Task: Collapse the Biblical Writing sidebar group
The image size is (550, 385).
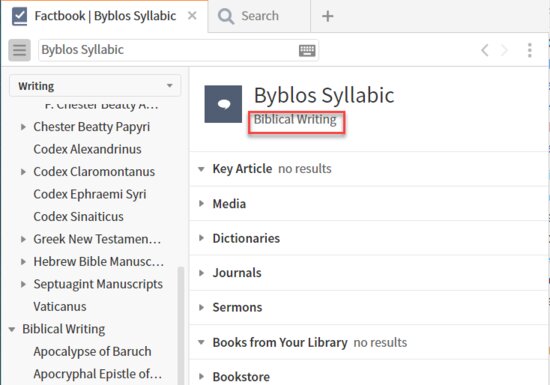Action: point(12,329)
